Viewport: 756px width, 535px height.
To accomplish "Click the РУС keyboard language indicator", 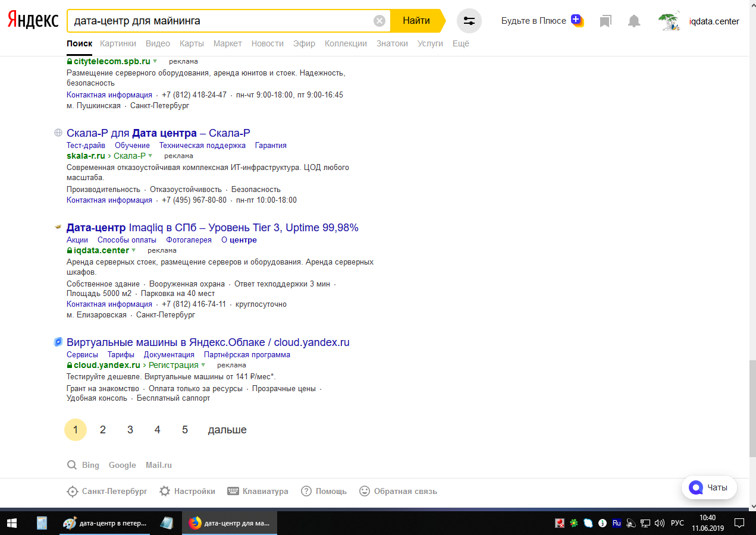I will click(677, 524).
